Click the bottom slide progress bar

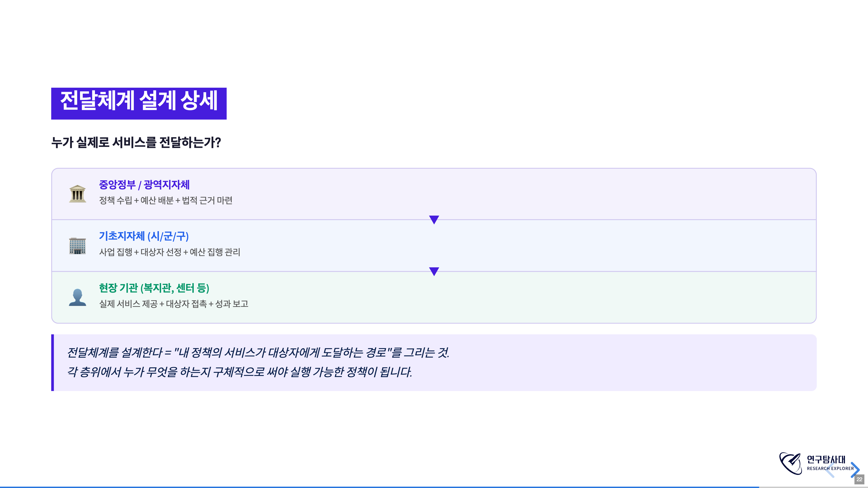(434, 487)
